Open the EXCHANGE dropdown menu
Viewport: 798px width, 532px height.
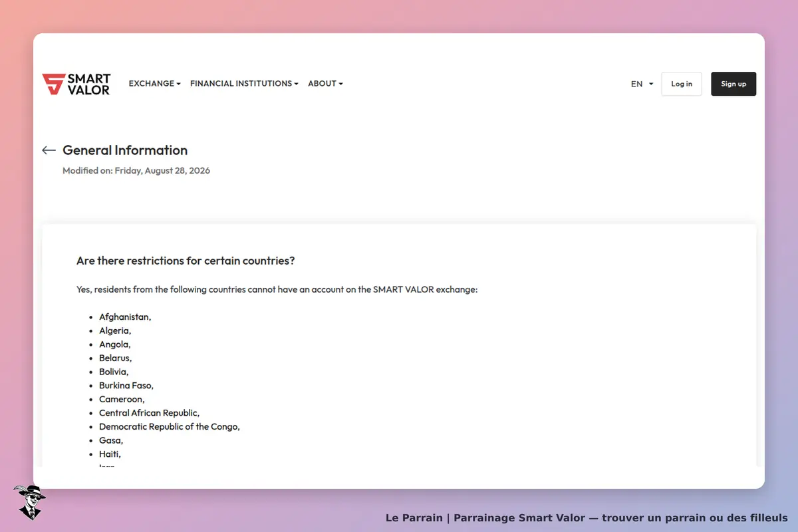pyautogui.click(x=155, y=84)
